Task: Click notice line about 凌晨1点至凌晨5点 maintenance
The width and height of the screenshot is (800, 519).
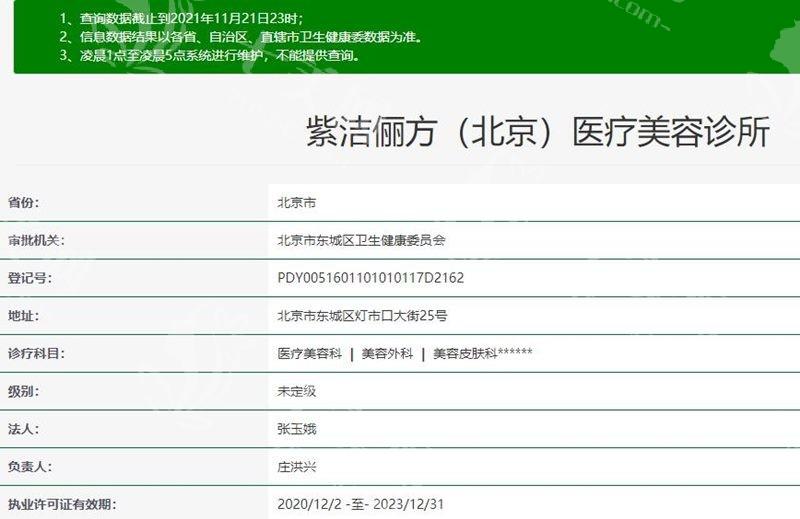Action: click(210, 55)
